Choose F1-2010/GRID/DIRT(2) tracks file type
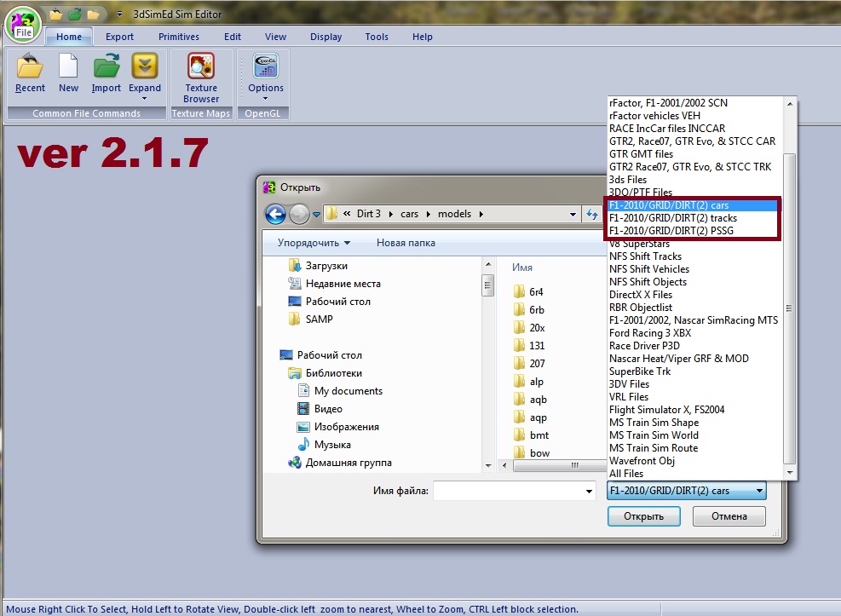Screen dimensions: 841x616 point(672,218)
